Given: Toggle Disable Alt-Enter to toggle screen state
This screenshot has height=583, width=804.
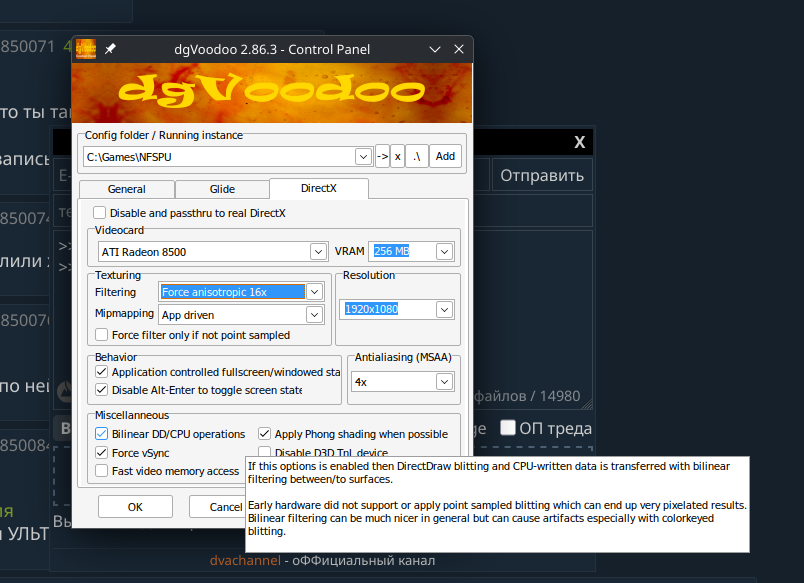Looking at the screenshot, I should click(x=102, y=390).
